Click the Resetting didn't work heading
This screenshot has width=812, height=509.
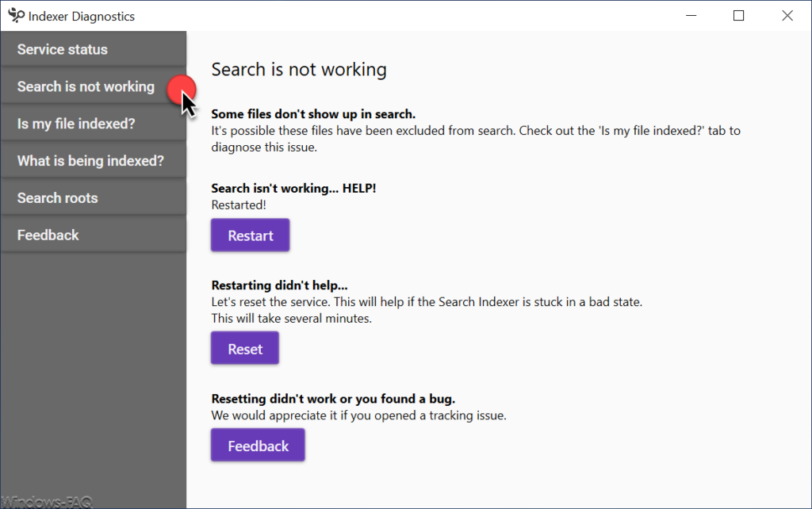(x=333, y=399)
